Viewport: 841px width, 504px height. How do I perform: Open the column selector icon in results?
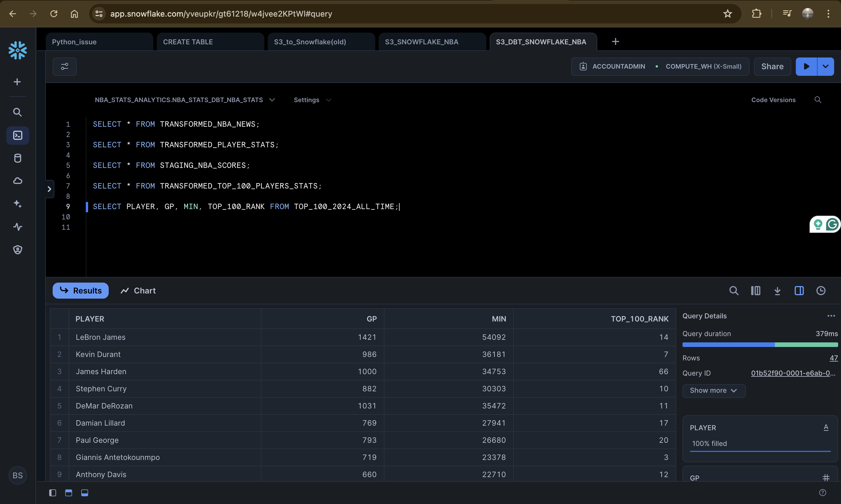tap(755, 291)
